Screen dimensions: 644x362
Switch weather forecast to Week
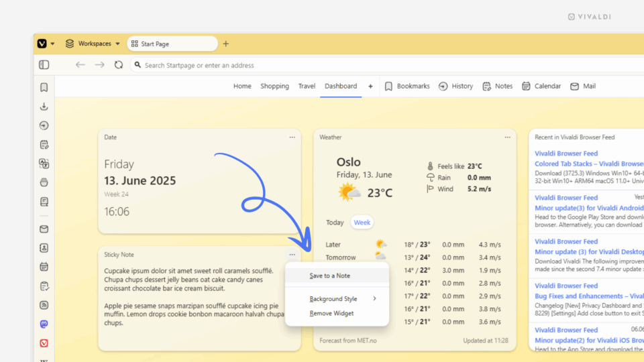pos(362,223)
